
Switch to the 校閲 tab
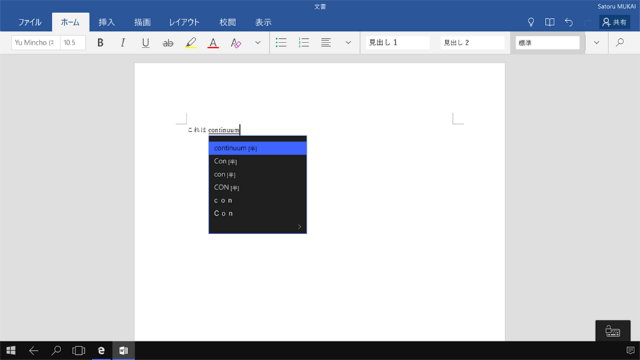point(228,22)
